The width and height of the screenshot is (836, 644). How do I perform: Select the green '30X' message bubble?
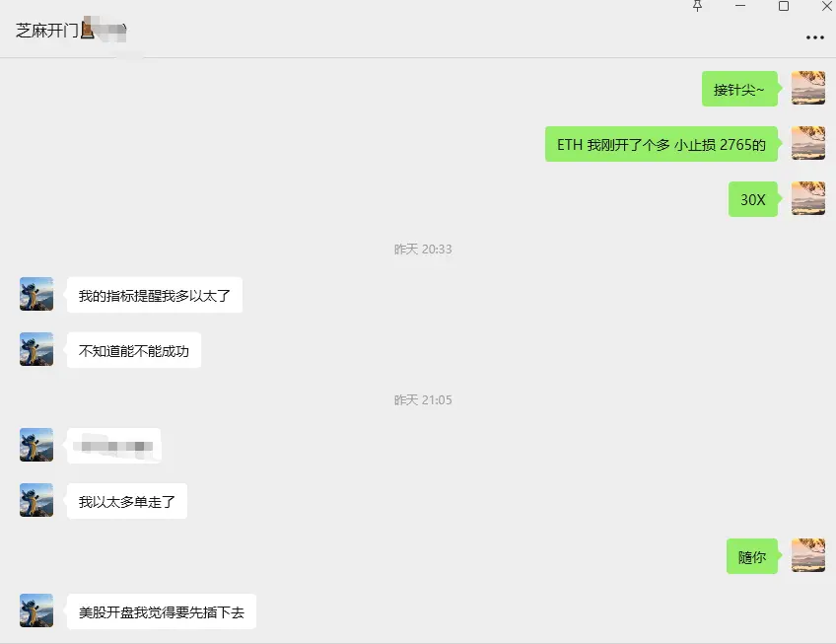point(753,199)
